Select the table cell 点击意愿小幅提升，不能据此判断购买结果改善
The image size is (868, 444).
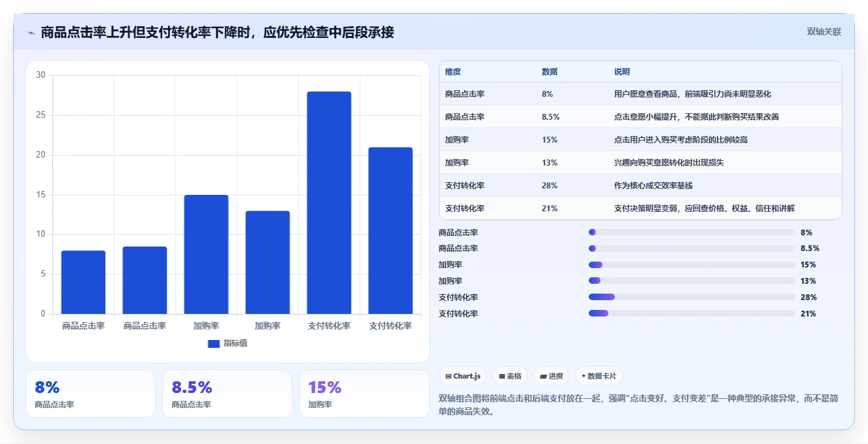point(697,117)
